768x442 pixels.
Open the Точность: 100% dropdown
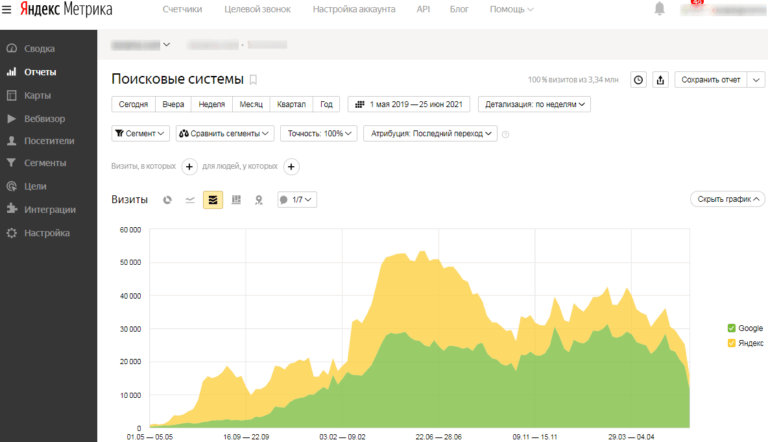click(x=319, y=133)
